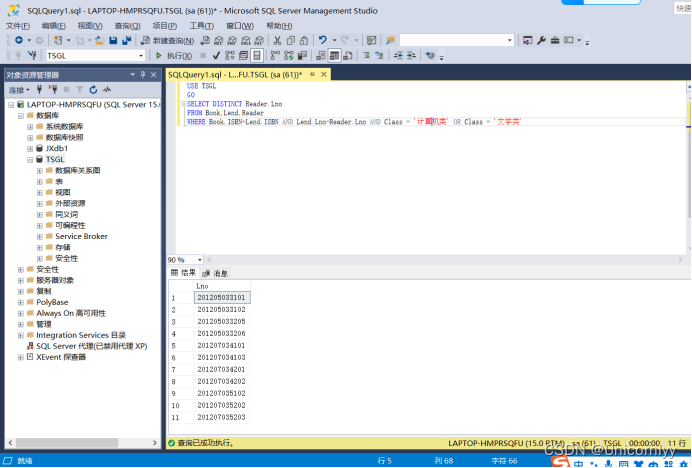The image size is (692, 468).
Task: Click the Save All icon
Action: tap(127, 41)
